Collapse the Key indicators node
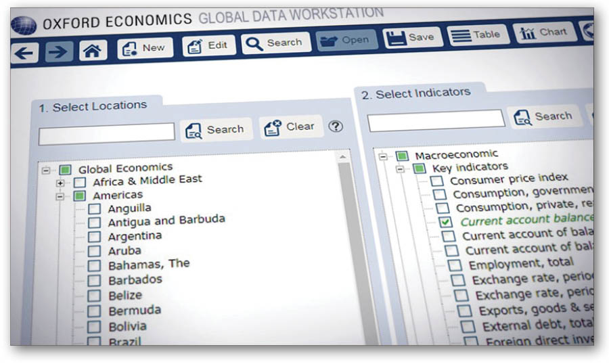This screenshot has width=609, height=364. coord(400,169)
